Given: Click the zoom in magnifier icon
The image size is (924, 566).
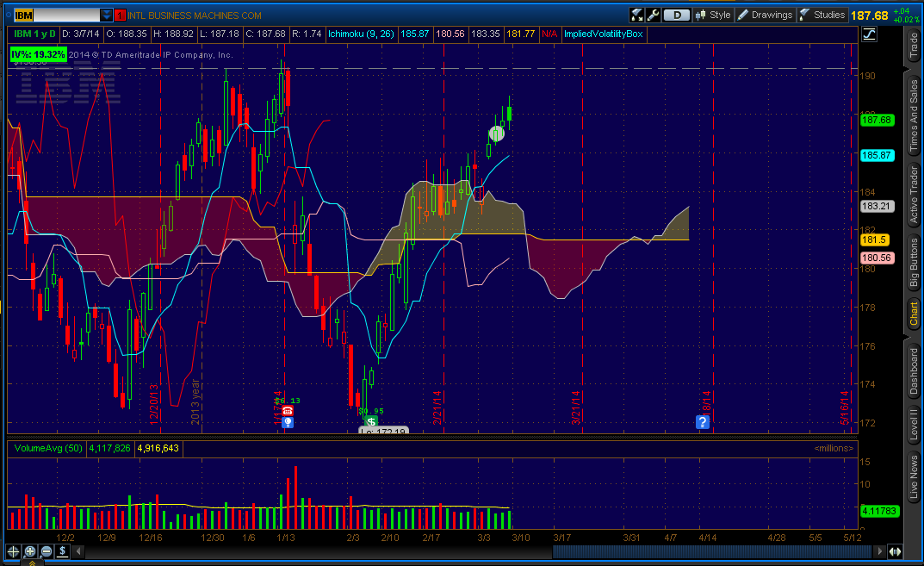Looking at the screenshot, I should 29,552.
